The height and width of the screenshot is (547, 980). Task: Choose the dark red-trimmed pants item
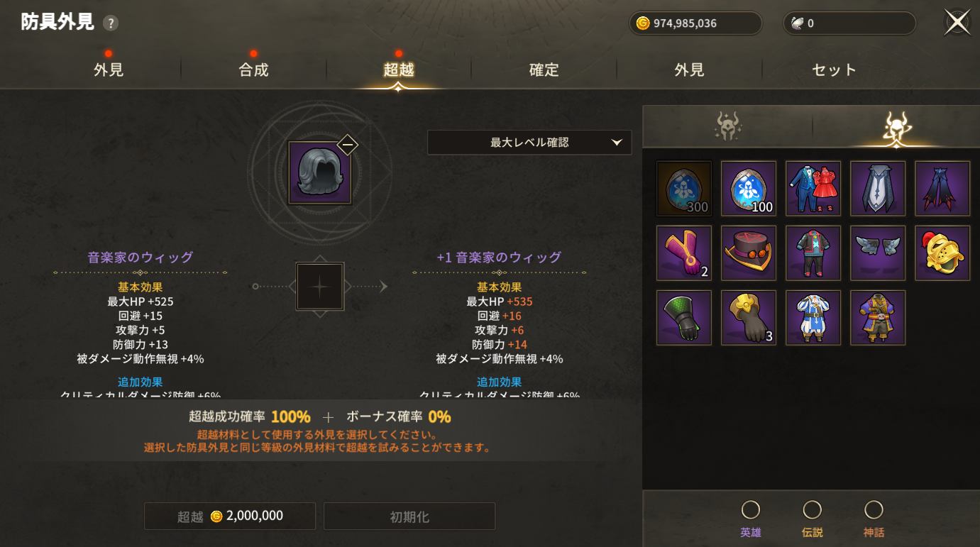(942, 188)
